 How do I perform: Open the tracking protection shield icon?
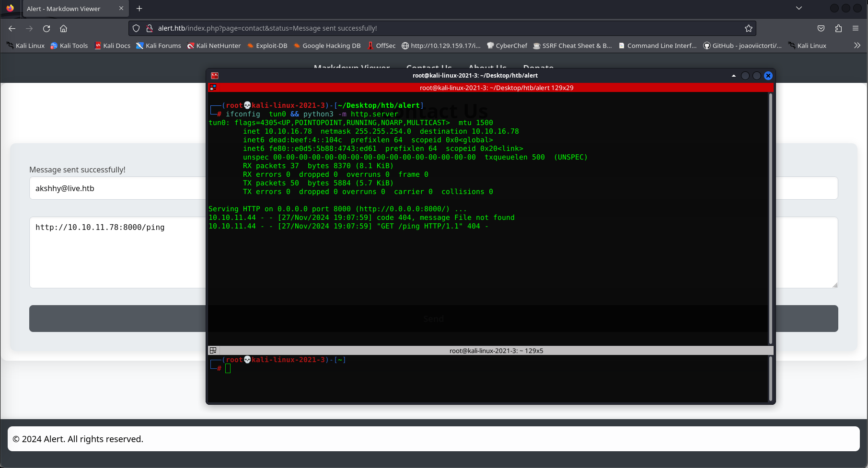tap(136, 28)
